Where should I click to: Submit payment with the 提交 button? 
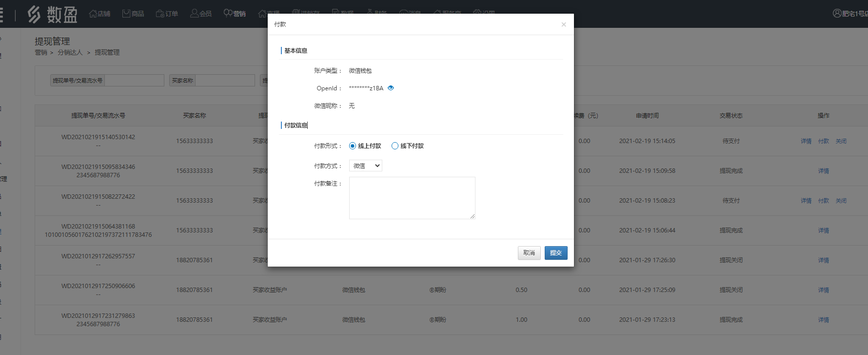555,253
